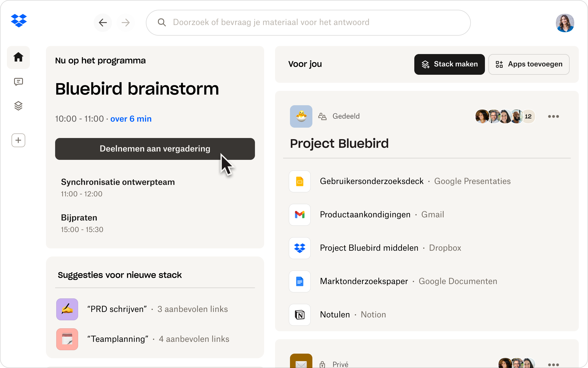Open the Marktonderzoekspaper document link
This screenshot has width=588, height=368.
pyautogui.click(x=364, y=281)
